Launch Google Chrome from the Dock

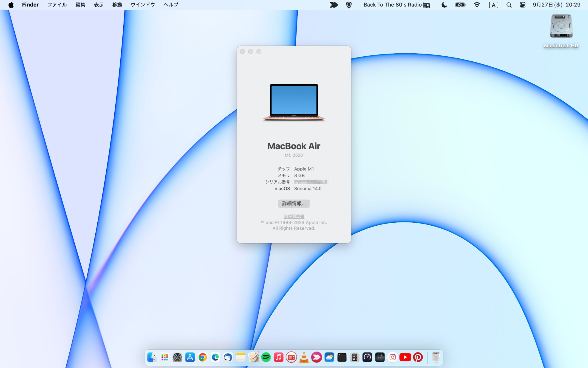(x=203, y=357)
